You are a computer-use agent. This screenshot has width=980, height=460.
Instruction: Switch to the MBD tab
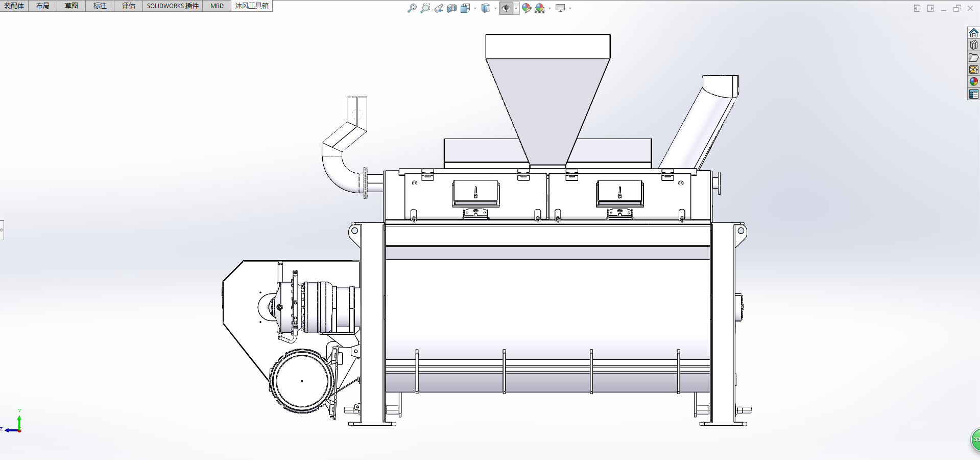point(217,6)
